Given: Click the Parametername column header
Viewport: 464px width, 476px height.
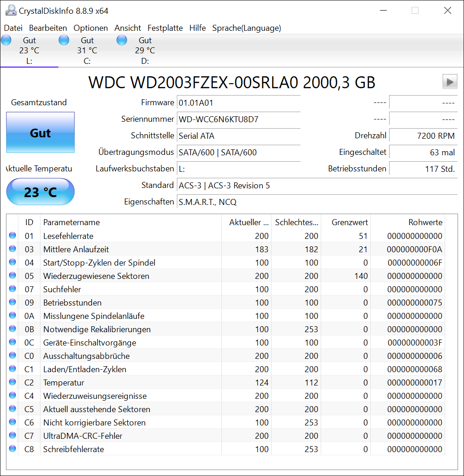Looking at the screenshot, I should (x=131, y=222).
